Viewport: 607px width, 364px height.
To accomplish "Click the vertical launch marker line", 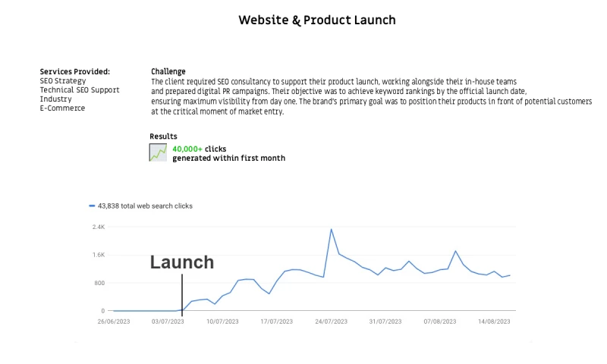I will (x=182, y=292).
